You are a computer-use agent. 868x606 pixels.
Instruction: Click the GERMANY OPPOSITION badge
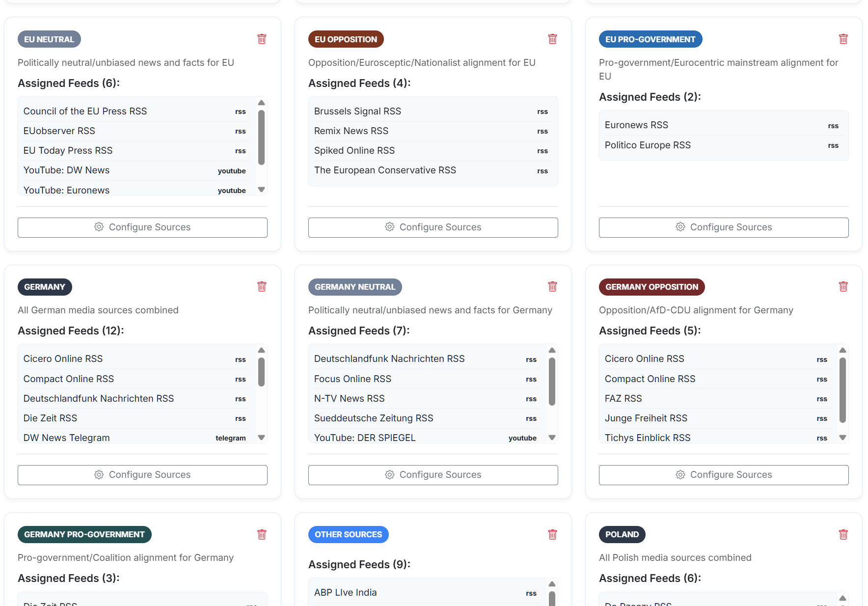pos(651,287)
